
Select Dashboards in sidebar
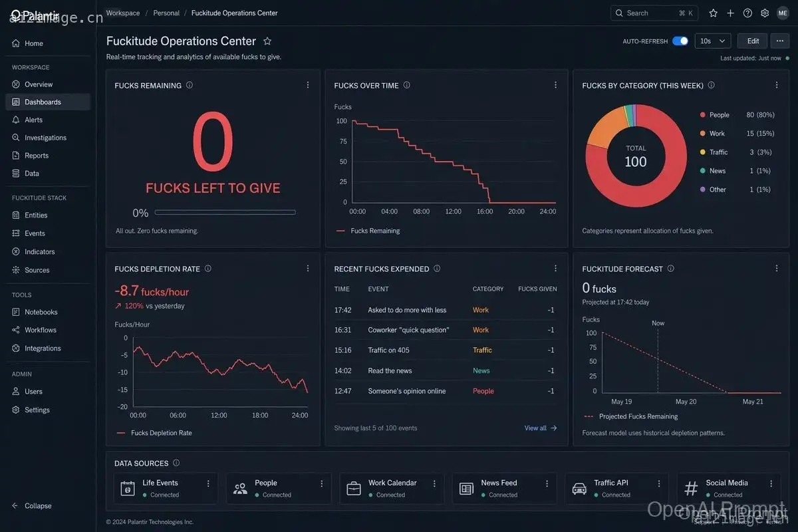tap(48, 102)
